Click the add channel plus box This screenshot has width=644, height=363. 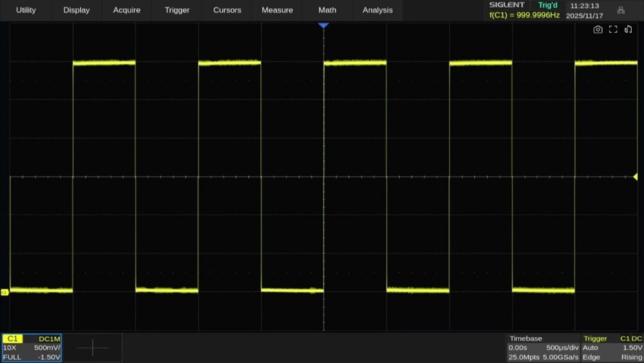pos(92,348)
